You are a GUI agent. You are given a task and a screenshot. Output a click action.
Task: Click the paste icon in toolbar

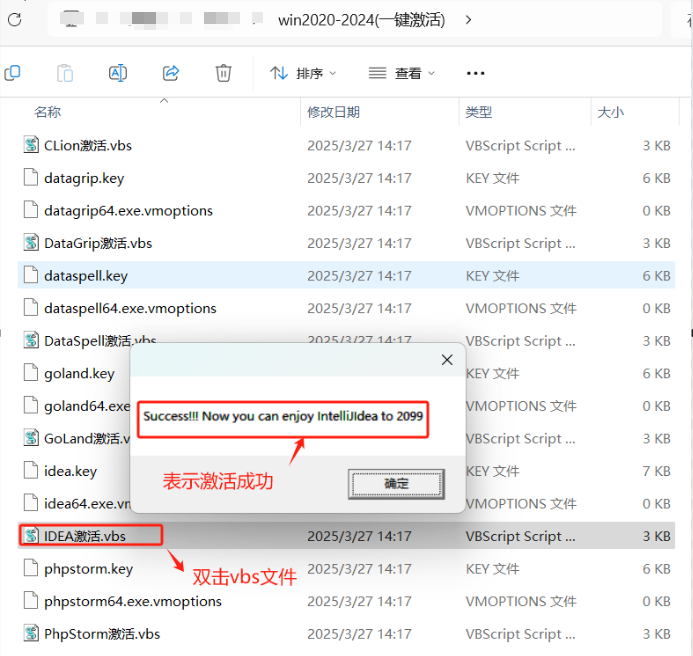(65, 73)
